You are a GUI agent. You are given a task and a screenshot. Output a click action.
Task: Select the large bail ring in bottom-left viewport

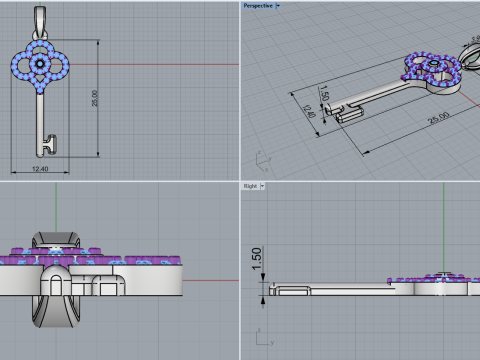coord(56,279)
